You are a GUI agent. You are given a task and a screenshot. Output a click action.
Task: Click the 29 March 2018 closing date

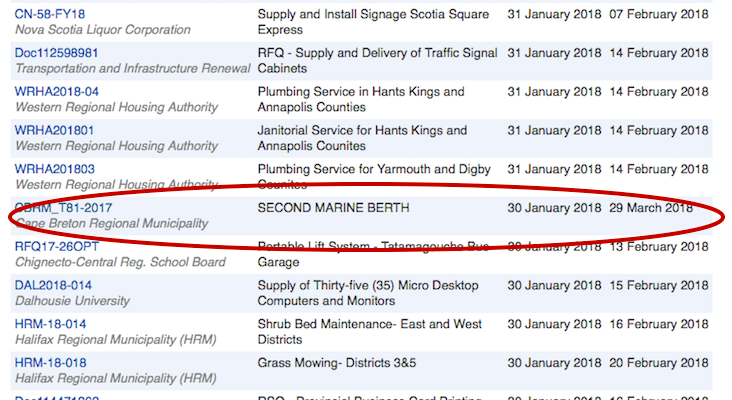pyautogui.click(x=651, y=208)
